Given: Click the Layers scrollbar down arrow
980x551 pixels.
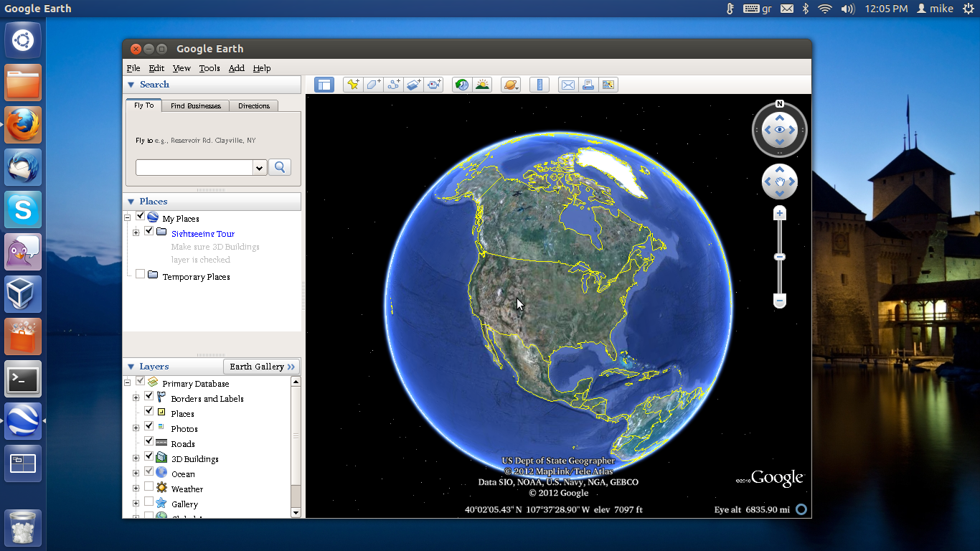Looking at the screenshot, I should 296,512.
